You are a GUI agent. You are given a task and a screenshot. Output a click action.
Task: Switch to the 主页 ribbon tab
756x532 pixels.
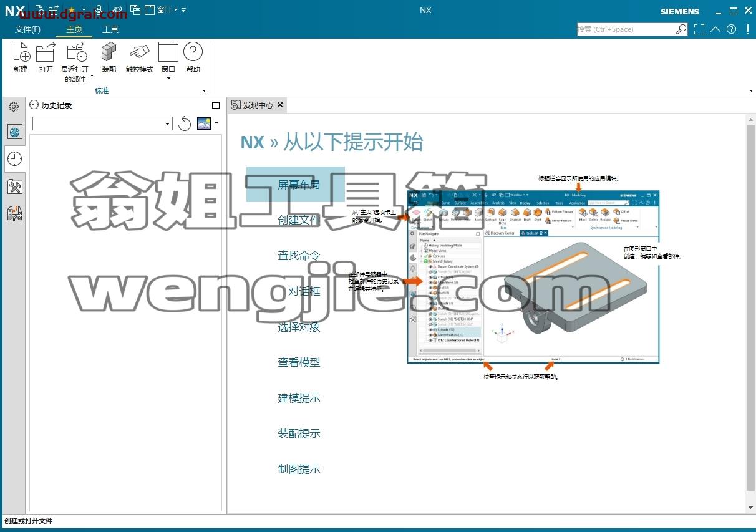click(74, 29)
